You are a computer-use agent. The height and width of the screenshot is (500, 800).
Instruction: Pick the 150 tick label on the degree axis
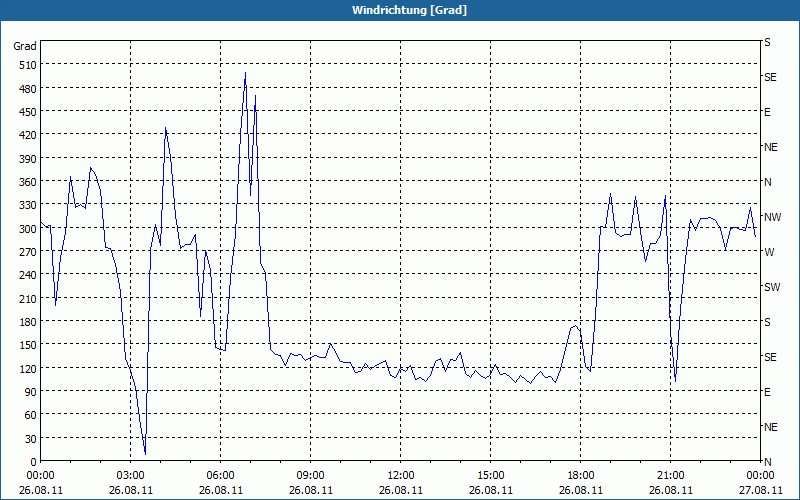click(x=28, y=345)
